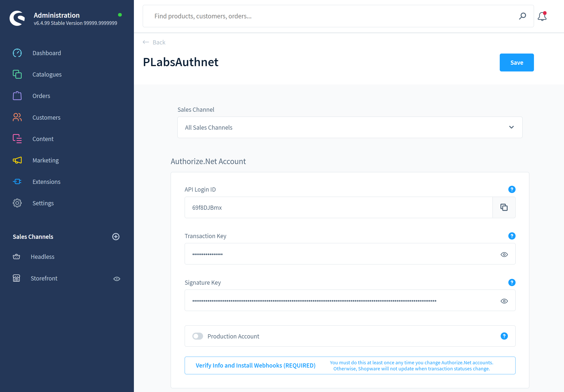This screenshot has height=392, width=564.
Task: Show help for Transaction Key
Action: pyautogui.click(x=512, y=236)
